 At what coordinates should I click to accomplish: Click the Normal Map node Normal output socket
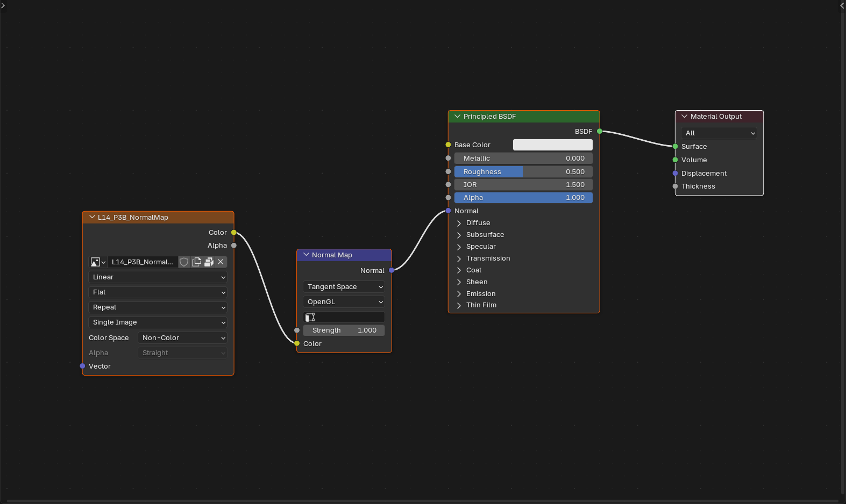392,270
